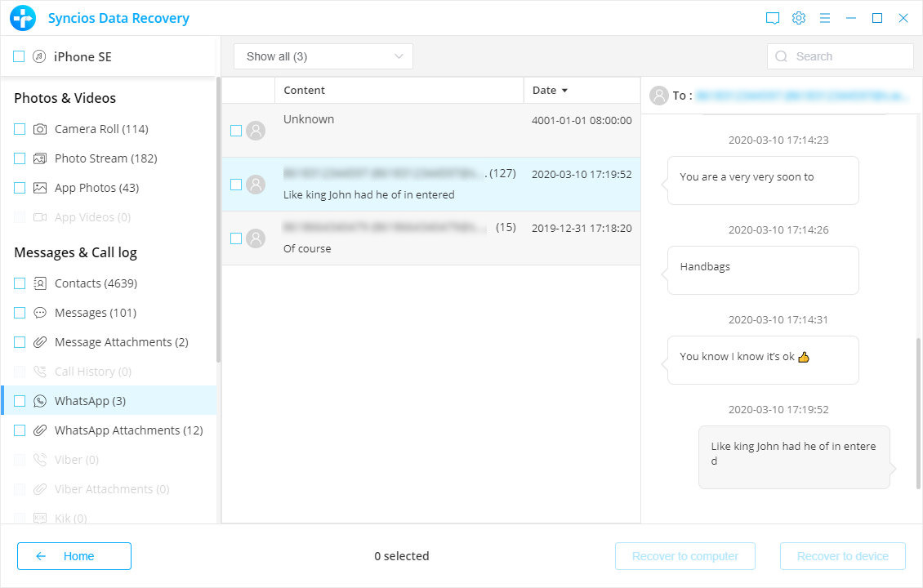
Task: Click the avatar icon of the Unknown conversation
Action: point(256,131)
